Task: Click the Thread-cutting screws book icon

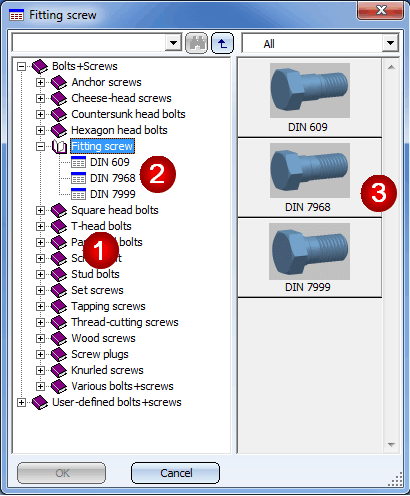Action: pos(59,322)
